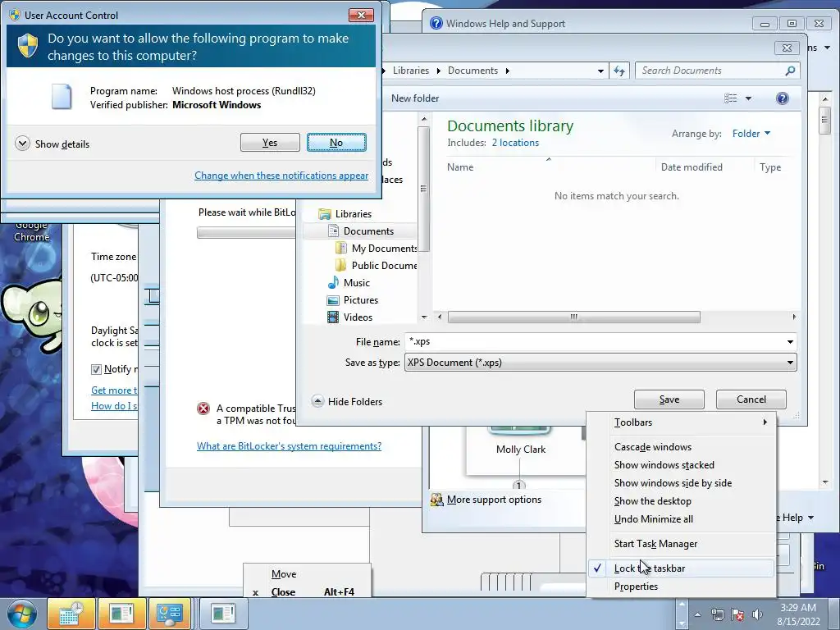Select My Documents folder
This screenshot has height=630, width=840.
point(384,248)
